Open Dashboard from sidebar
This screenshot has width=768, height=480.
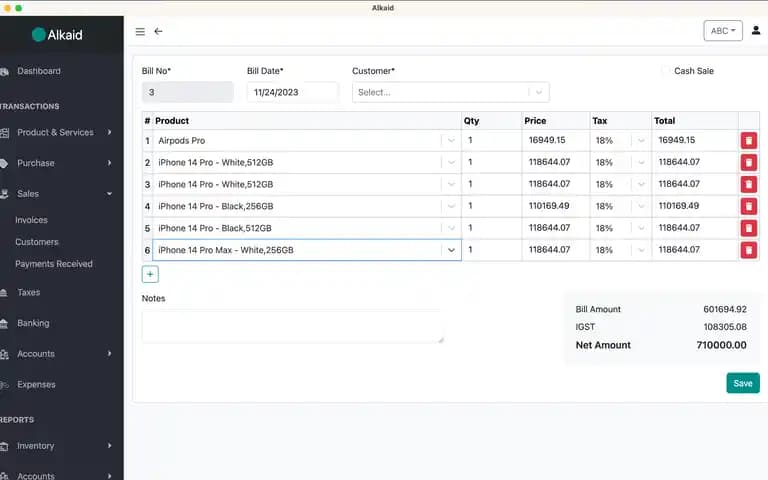(39, 71)
